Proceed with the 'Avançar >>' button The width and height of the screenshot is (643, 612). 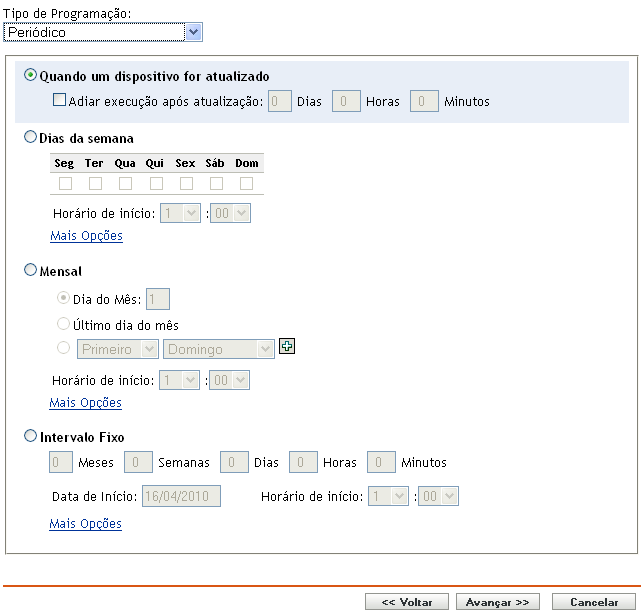tap(498, 602)
